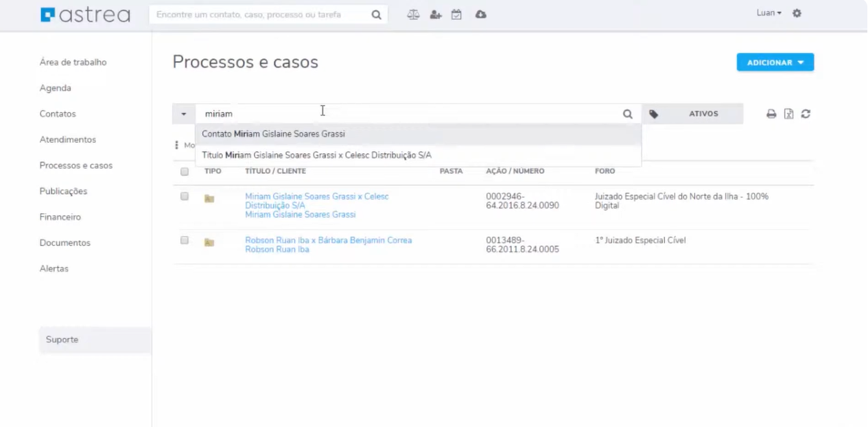Click the global search magnifier icon
Viewport: 868px width, 427px height.
click(x=376, y=14)
